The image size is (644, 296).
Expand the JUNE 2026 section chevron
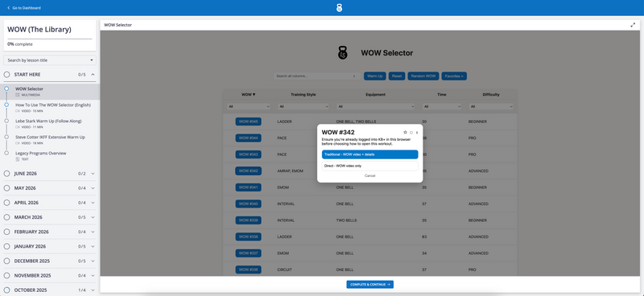pyautogui.click(x=93, y=174)
